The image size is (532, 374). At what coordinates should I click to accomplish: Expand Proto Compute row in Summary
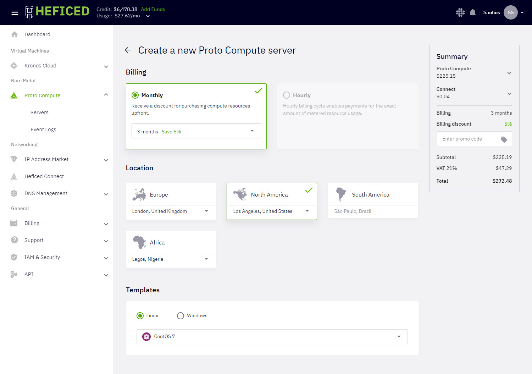coord(509,73)
